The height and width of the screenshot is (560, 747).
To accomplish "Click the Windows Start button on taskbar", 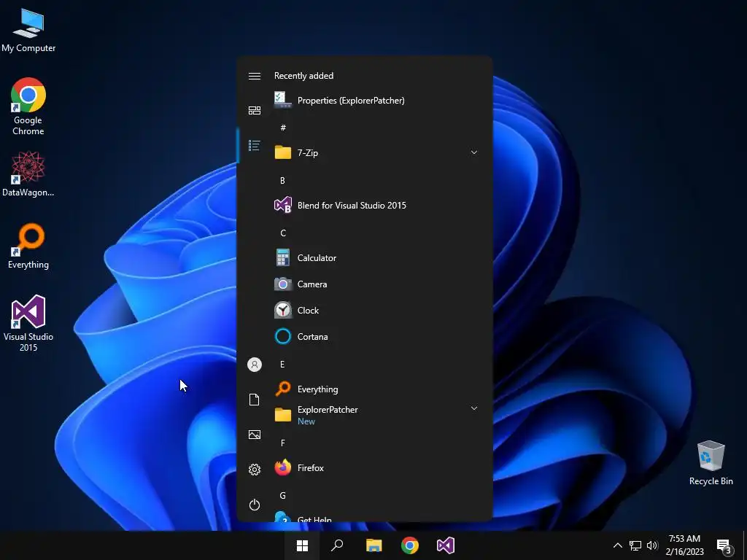I will click(x=302, y=545).
